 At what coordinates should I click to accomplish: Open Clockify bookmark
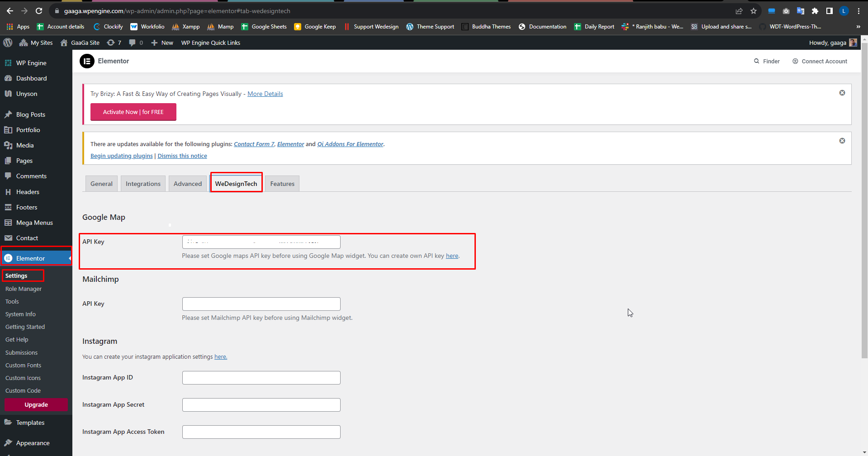pyautogui.click(x=108, y=27)
